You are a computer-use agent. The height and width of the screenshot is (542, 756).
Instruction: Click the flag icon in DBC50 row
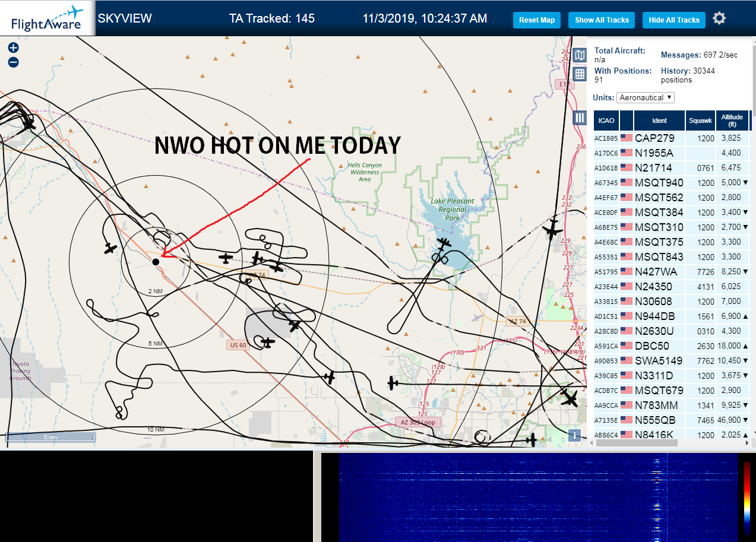(x=627, y=346)
